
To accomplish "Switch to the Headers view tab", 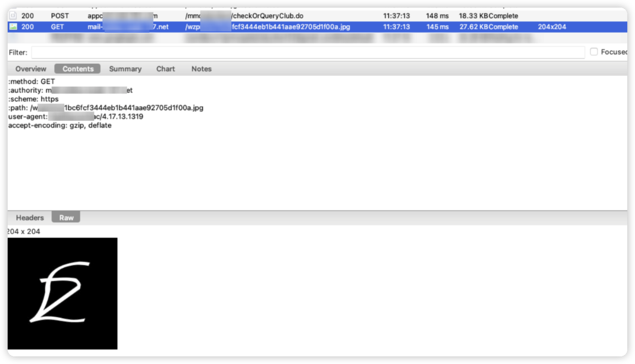I will point(30,217).
